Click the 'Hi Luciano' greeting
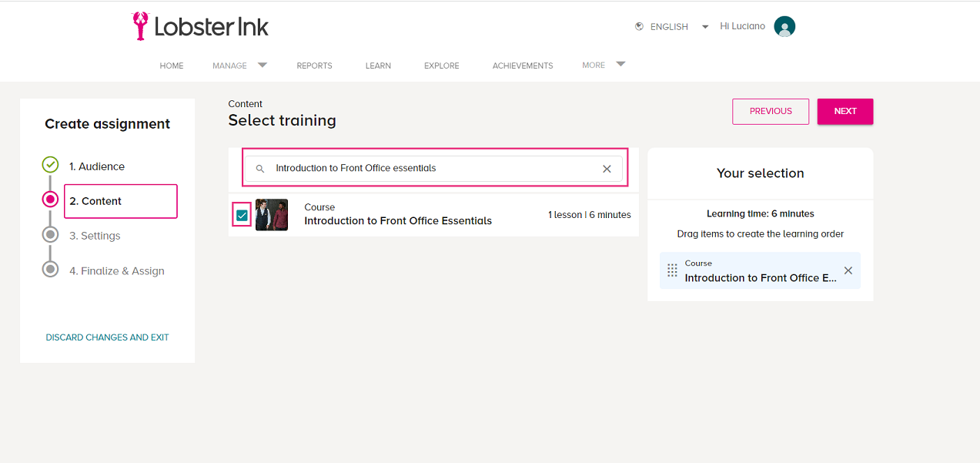 [x=742, y=26]
